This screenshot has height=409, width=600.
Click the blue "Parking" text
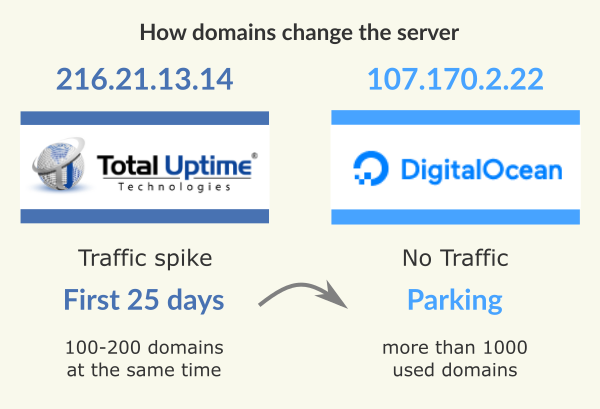(455, 301)
